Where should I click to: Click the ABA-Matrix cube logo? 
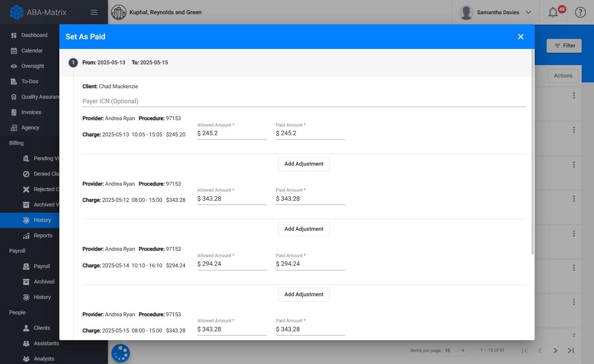tap(17, 12)
